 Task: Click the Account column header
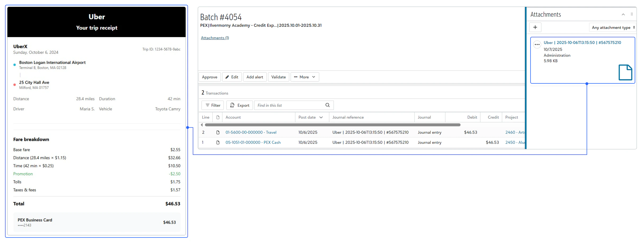(x=259, y=117)
